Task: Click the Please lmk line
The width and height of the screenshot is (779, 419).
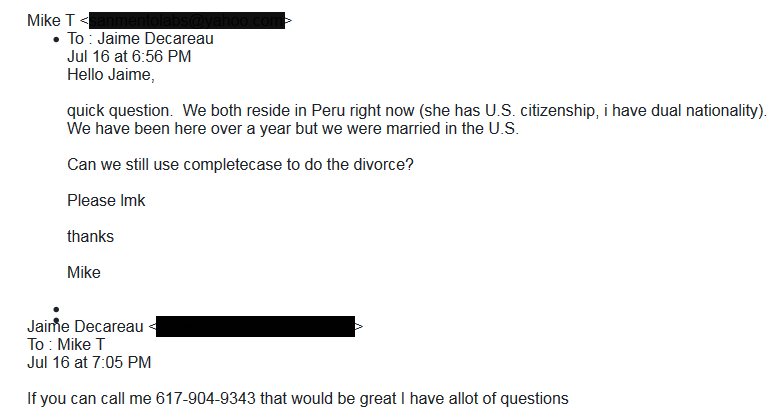Action: tap(106, 200)
